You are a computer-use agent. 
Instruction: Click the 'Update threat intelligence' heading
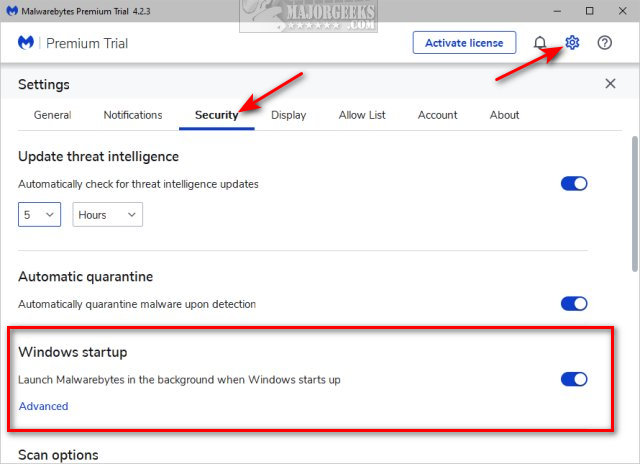pyautogui.click(x=98, y=156)
